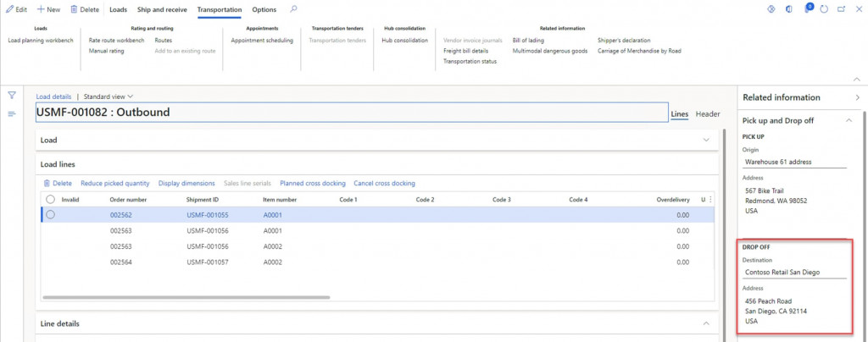
Task: Select the row checkbox for order 002562
Action: (50, 215)
